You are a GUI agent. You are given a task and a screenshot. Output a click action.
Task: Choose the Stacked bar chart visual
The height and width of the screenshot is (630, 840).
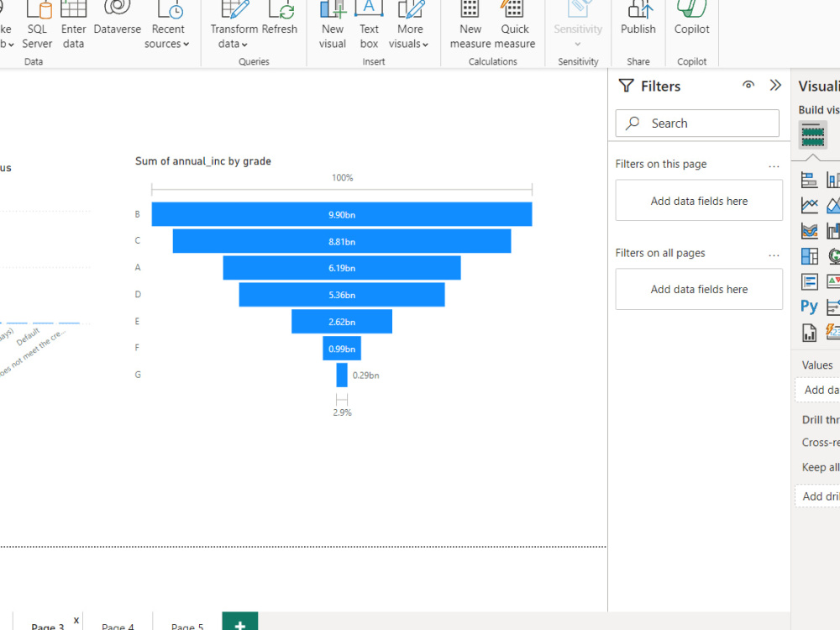pyautogui.click(x=809, y=180)
